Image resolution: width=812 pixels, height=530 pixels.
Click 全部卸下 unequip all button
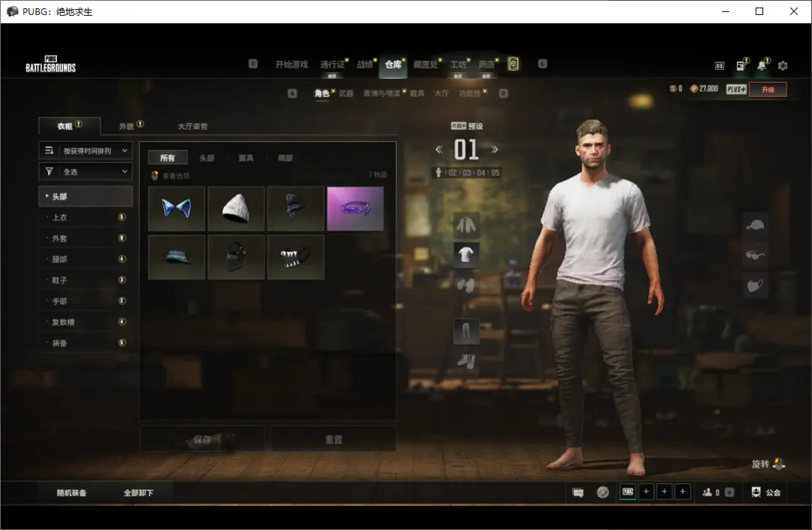(x=138, y=492)
